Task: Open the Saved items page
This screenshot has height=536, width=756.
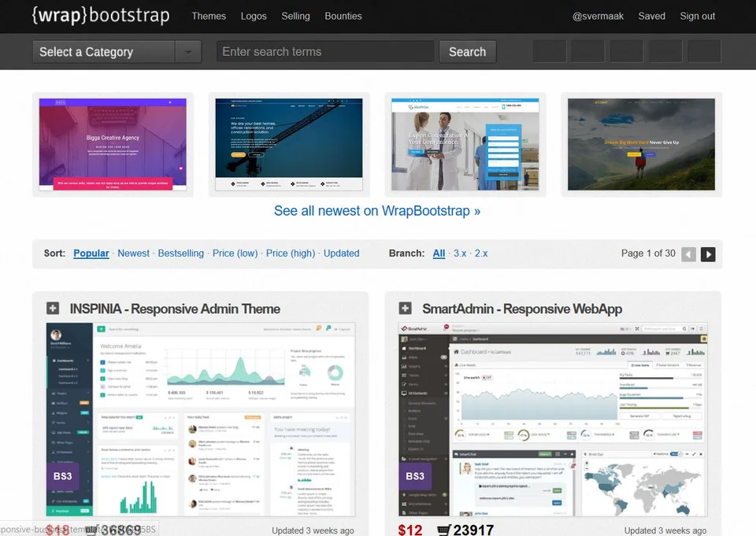Action: tap(652, 16)
